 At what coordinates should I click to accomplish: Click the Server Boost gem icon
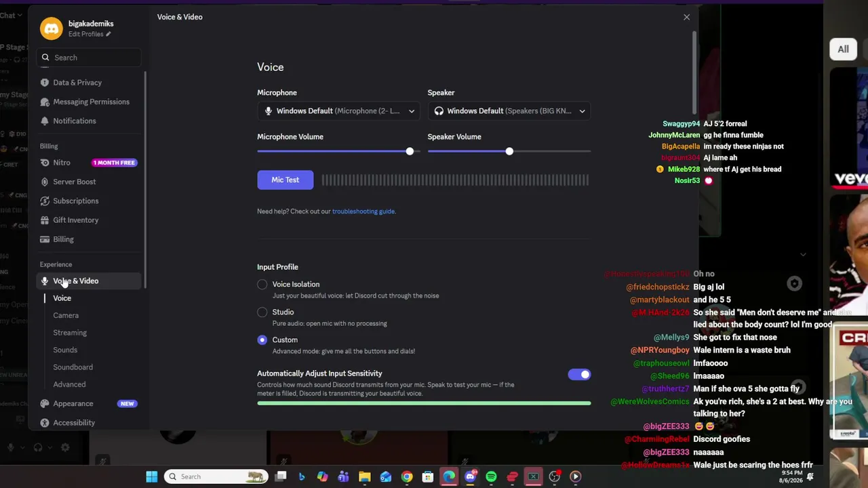click(45, 182)
